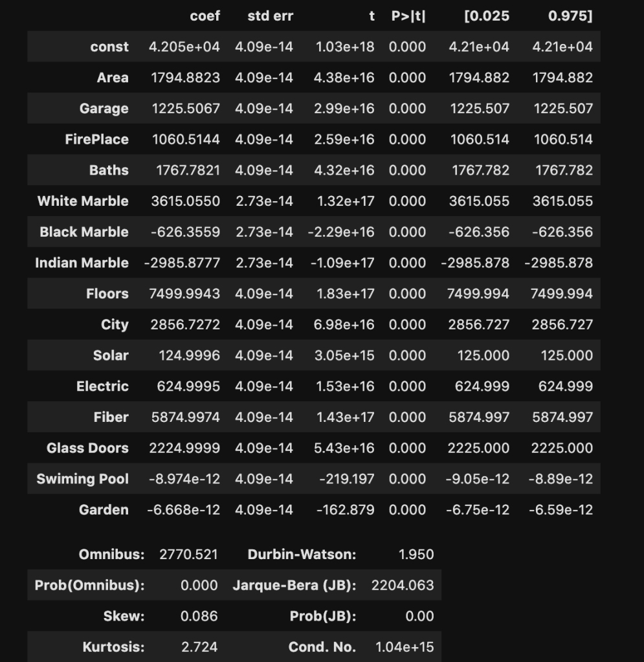This screenshot has height=662, width=644.
Task: Click the Floors coefficient value 7499.9943
Action: coord(184,294)
